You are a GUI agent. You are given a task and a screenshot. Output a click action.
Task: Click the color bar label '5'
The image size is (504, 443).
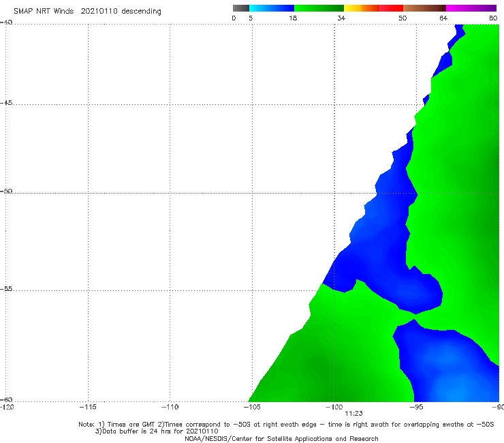click(251, 18)
